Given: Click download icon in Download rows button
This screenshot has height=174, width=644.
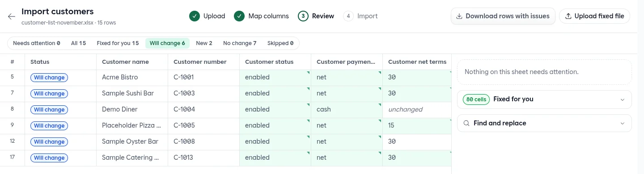Looking at the screenshot, I should [459, 16].
